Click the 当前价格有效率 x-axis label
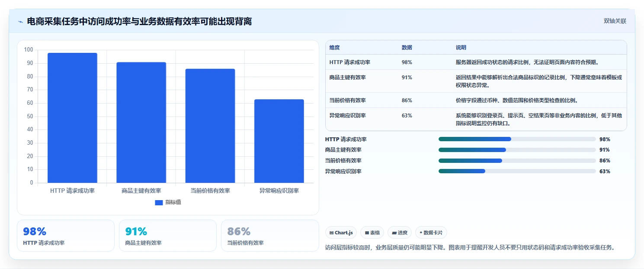 point(210,191)
